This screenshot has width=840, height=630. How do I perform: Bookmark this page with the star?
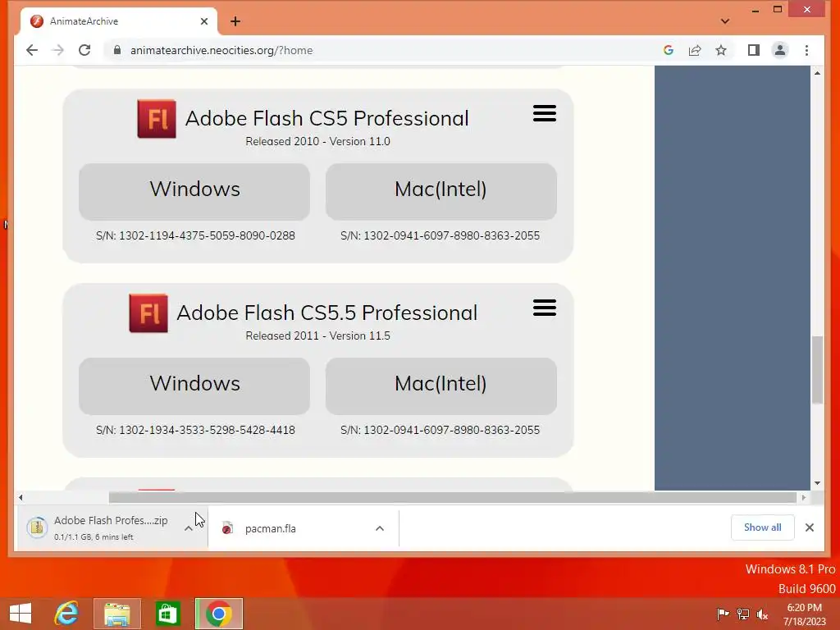(x=721, y=50)
